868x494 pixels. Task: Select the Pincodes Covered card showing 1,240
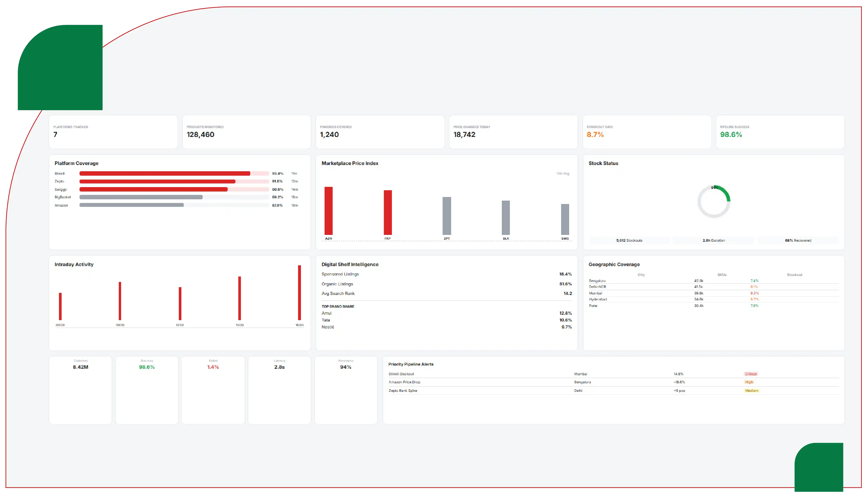point(380,132)
